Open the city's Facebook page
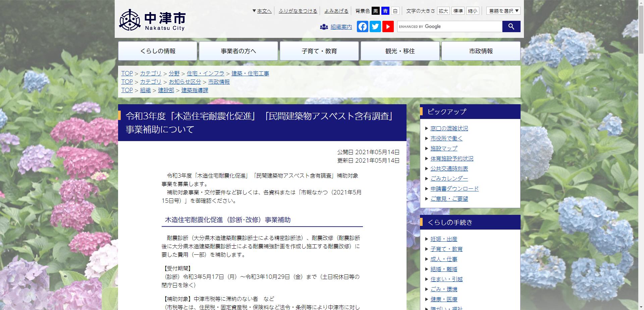Screen dimensions: 644x310 (x=362, y=26)
